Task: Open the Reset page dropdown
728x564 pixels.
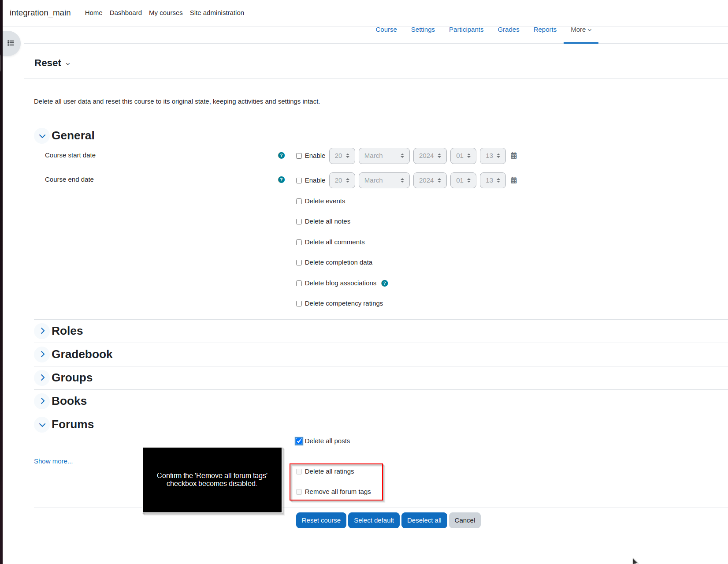Action: click(x=52, y=63)
